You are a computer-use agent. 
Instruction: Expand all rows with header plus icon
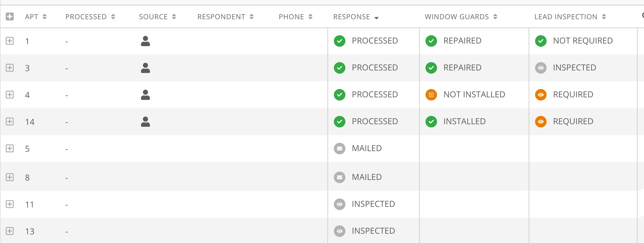[10, 17]
